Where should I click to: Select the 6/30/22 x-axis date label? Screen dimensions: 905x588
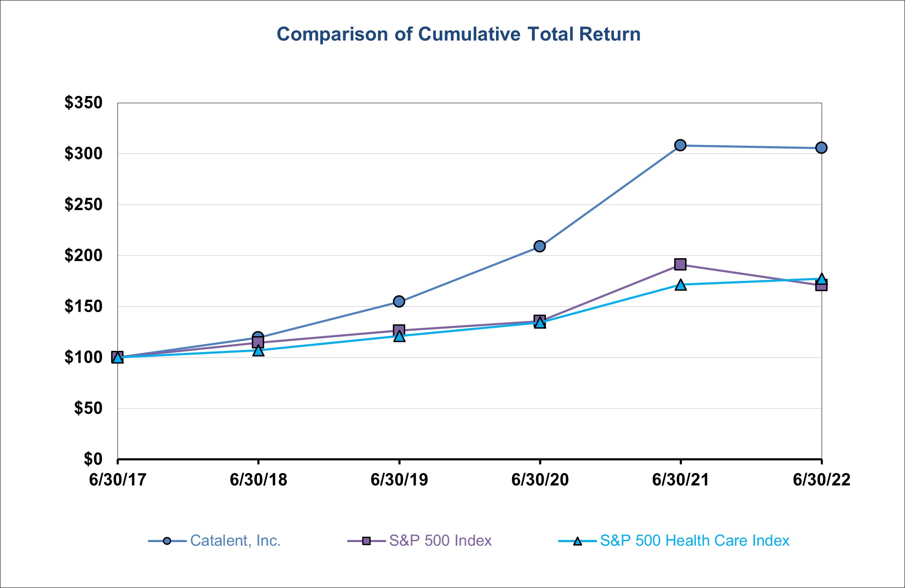point(821,480)
